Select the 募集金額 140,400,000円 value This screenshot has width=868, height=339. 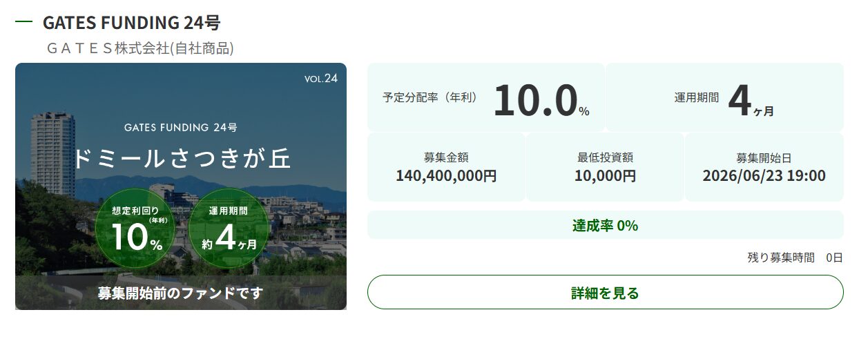446,176
